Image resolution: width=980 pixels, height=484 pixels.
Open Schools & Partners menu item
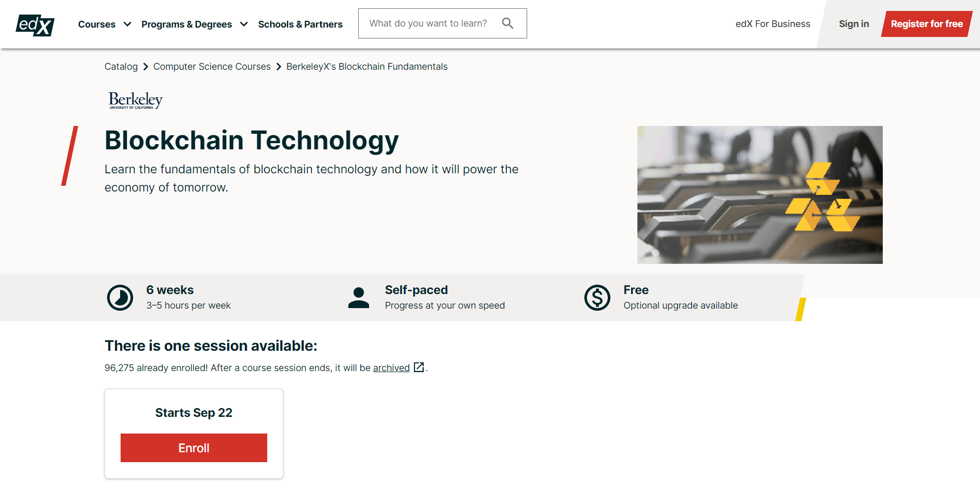[300, 24]
